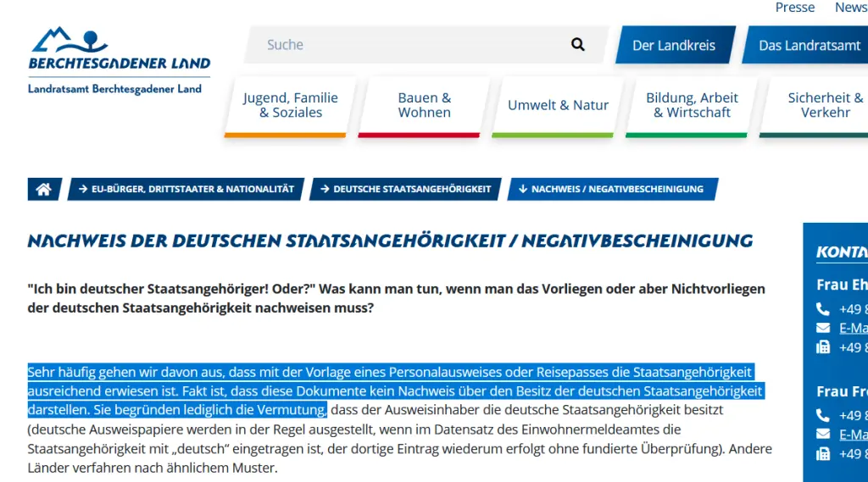Click Landratsamt Berchtesgadener Land logo text
This screenshot has width=868, height=482.
(114, 89)
